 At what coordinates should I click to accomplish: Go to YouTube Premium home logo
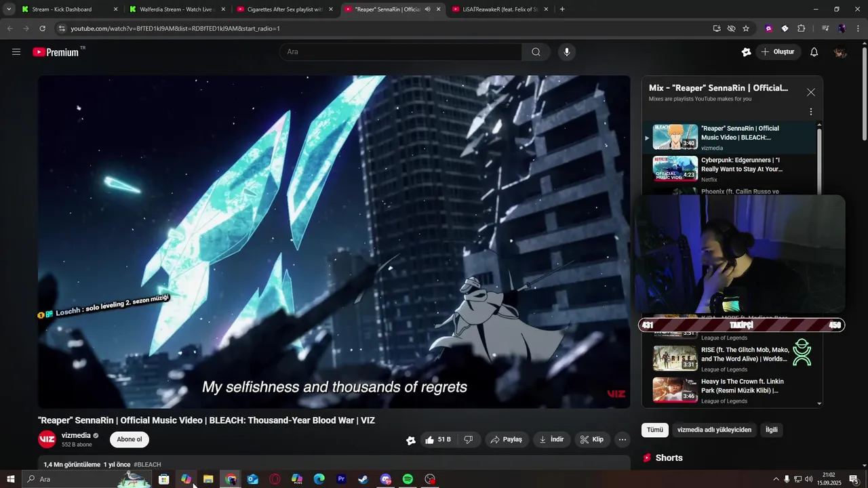(56, 52)
